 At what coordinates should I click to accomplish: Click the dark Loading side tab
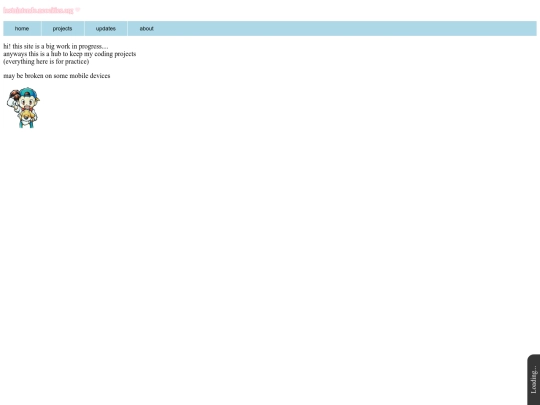tap(533, 380)
